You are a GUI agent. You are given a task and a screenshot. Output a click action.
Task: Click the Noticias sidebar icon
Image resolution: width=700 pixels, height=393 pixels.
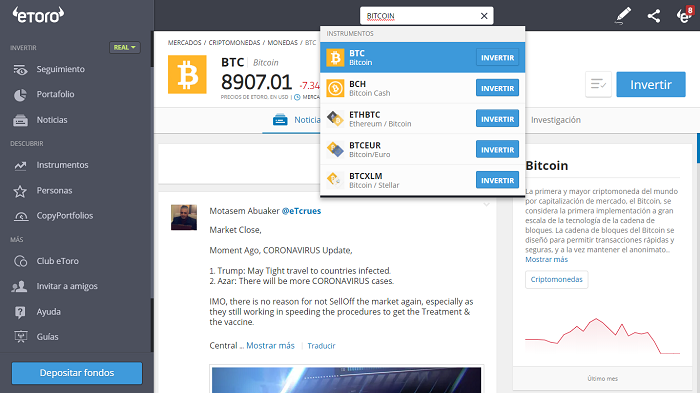[x=20, y=120]
